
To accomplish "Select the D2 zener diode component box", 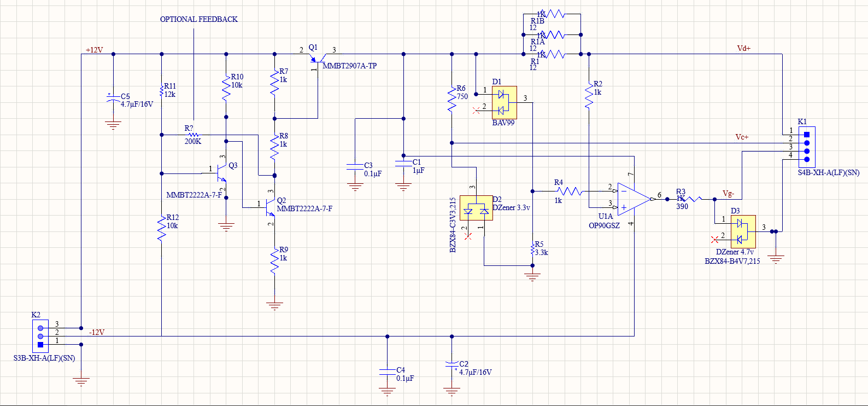I will click(x=476, y=208).
